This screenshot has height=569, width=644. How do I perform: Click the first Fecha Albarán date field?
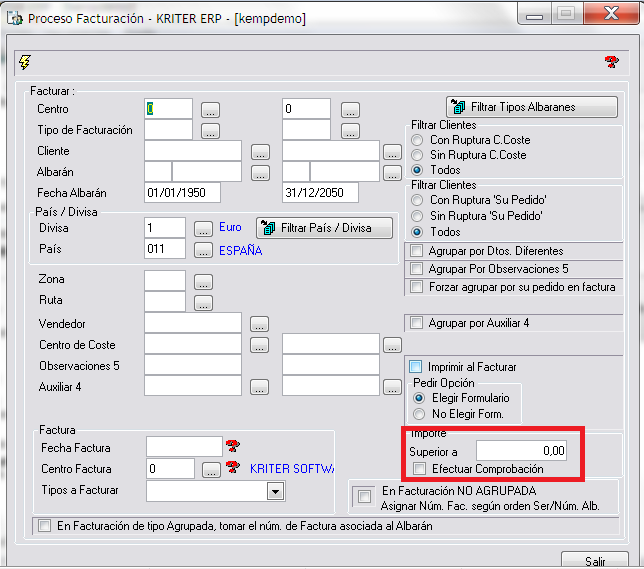[181, 193]
